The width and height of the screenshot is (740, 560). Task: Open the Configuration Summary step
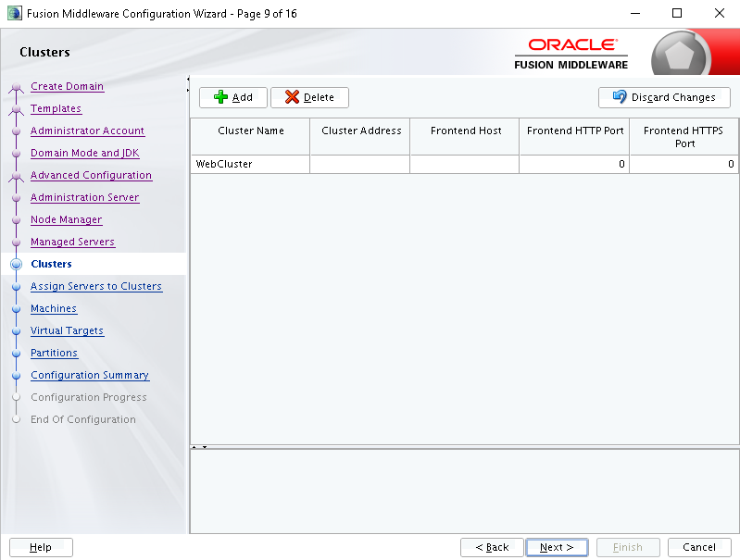click(90, 375)
